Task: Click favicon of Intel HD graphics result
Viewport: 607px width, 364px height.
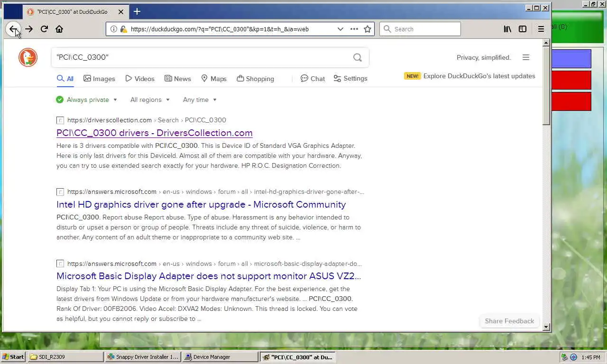Action: 60,192
